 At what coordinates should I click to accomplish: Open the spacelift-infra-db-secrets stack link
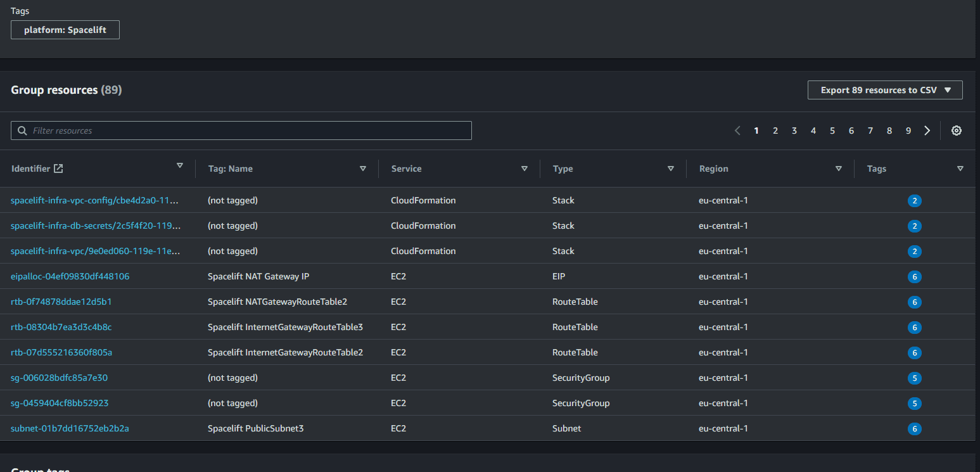(96, 226)
